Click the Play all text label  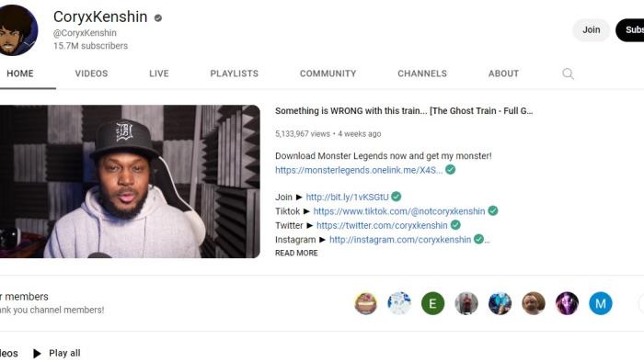tap(64, 353)
